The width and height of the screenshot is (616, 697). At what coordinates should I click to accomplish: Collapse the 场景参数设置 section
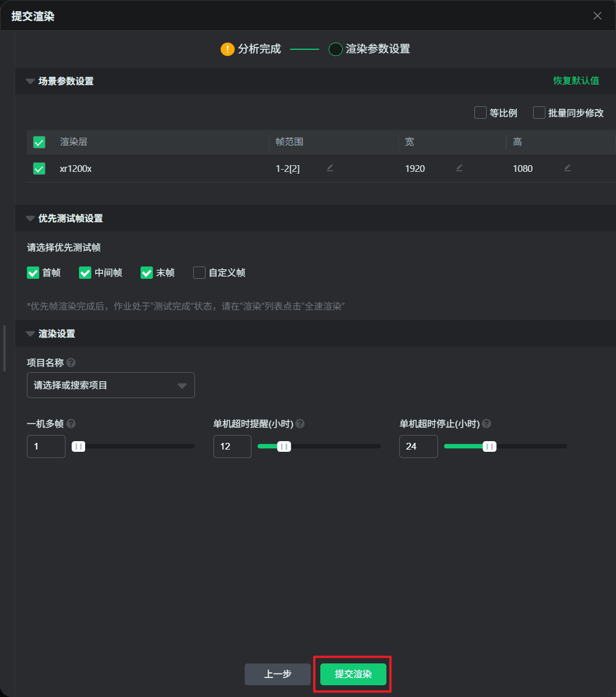pos(30,81)
